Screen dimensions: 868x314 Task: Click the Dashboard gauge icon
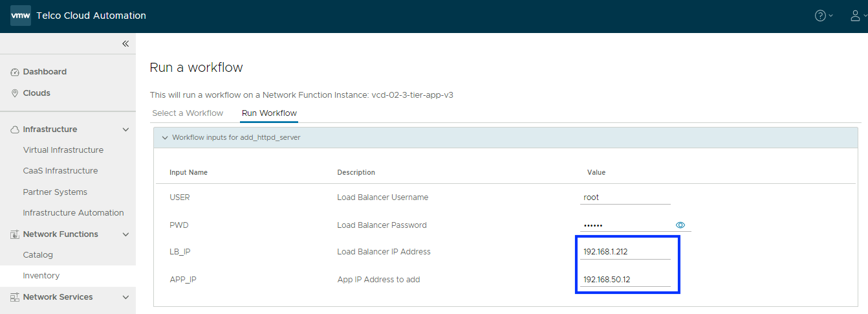(x=15, y=72)
